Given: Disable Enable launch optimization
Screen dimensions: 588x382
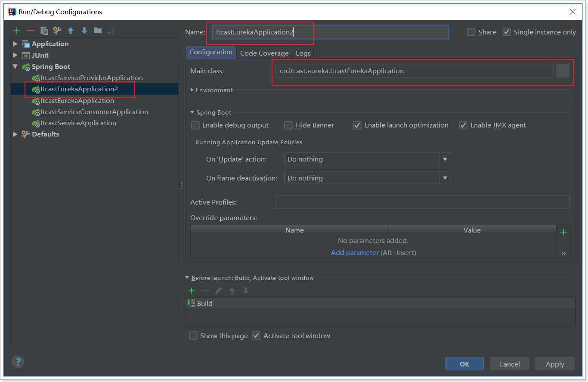Looking at the screenshot, I should [357, 125].
